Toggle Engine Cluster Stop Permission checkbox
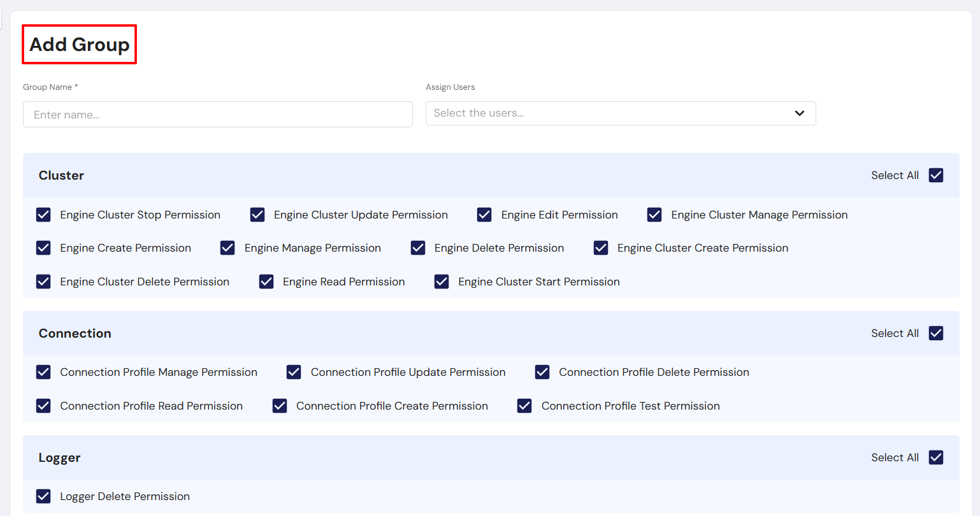This screenshot has width=980, height=516. point(43,215)
